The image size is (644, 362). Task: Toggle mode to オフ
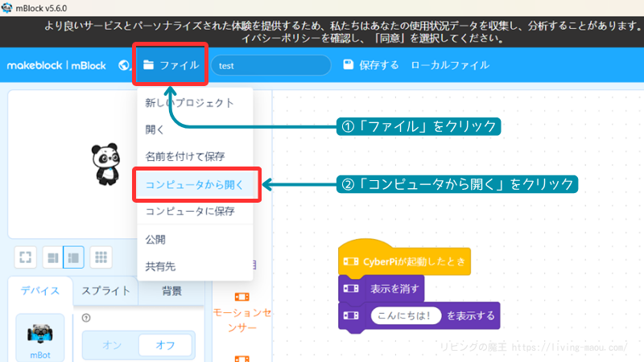click(165, 345)
